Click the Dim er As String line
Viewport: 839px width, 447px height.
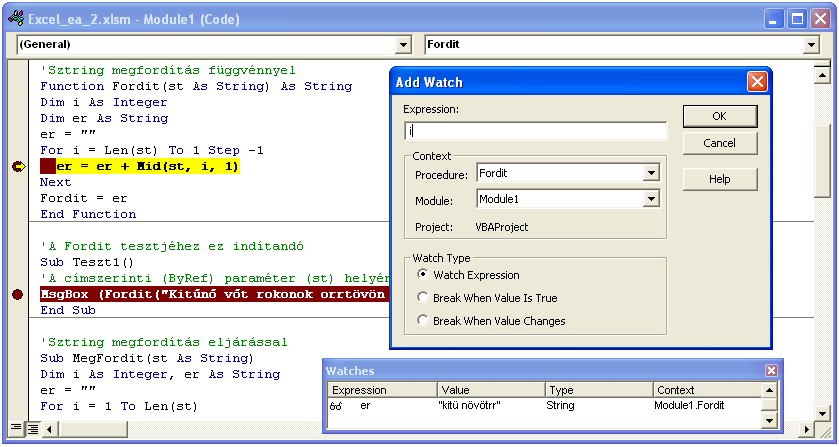point(104,118)
